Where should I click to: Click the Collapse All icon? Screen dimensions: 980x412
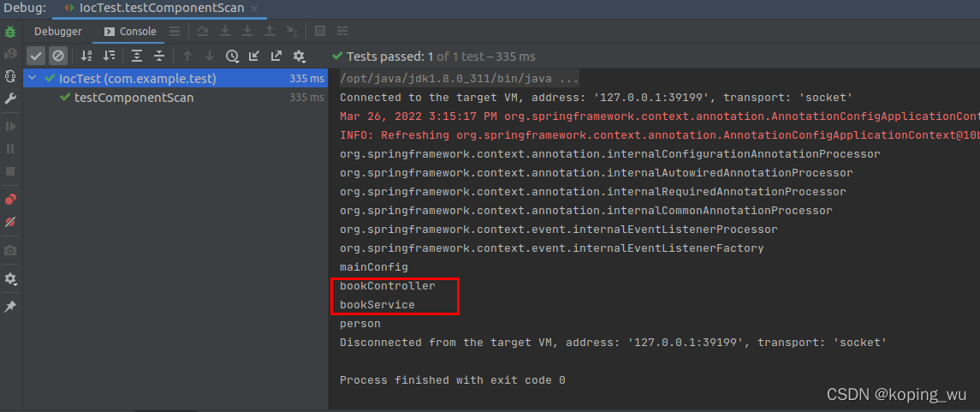(x=159, y=56)
